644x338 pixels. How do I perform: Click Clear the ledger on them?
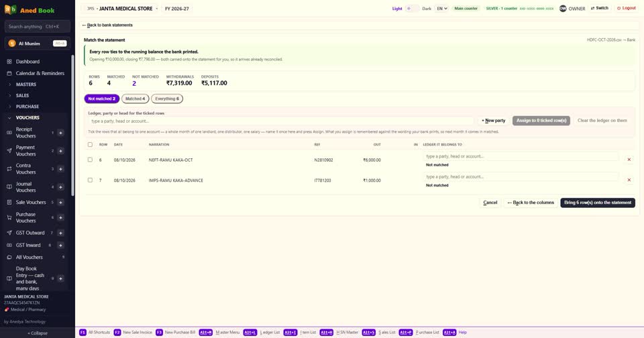pos(602,121)
